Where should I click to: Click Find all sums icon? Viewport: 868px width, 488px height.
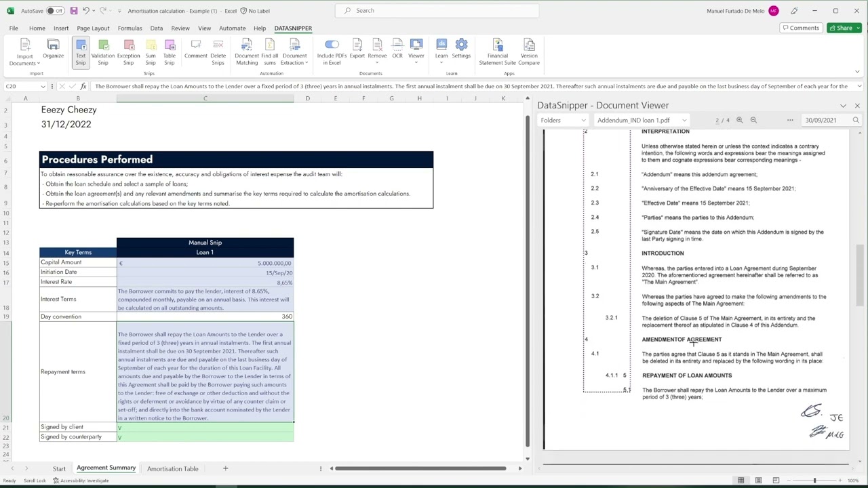270,52
